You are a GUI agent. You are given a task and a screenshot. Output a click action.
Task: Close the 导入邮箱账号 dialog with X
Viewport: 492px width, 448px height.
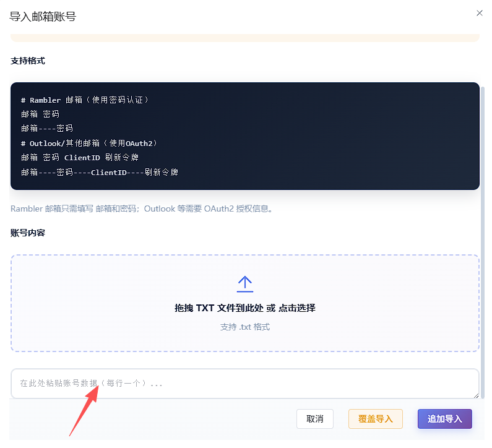[479, 13]
